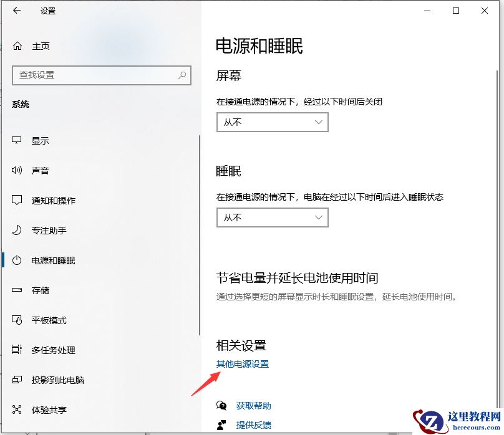Viewport: 504px width, 435px height.
Task: Select the 投影到此电脑 icon
Action: 18,380
